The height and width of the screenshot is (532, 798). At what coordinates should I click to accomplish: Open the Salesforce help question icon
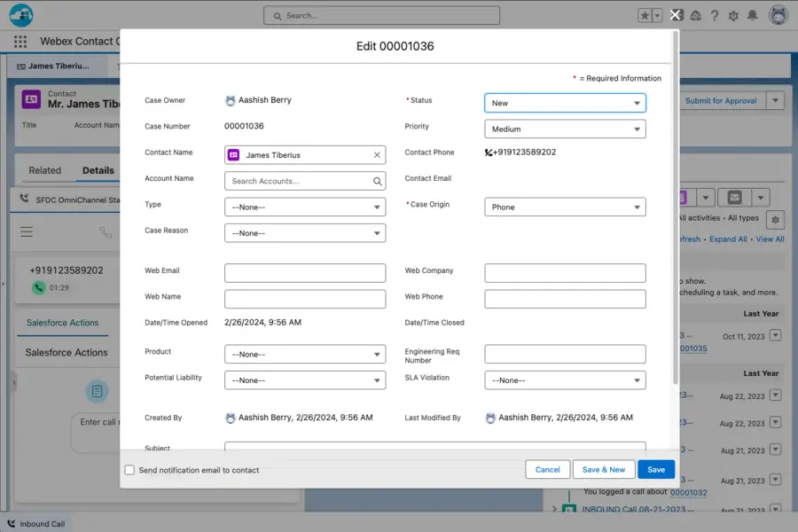715,16
